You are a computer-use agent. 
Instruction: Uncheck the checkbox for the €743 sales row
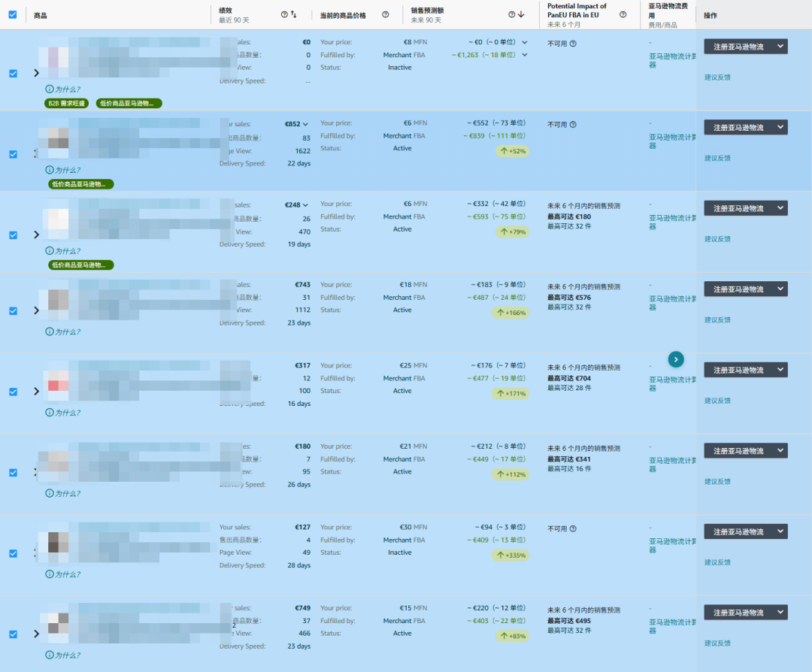(x=13, y=310)
